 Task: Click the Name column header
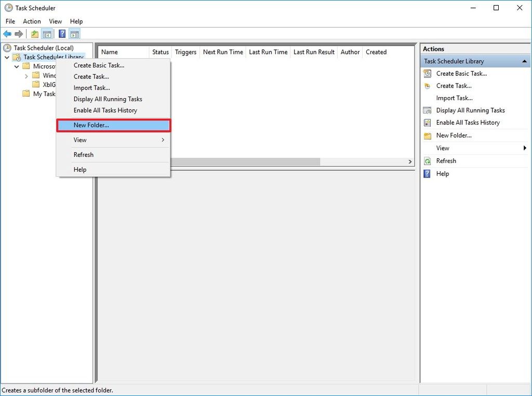tap(124, 52)
